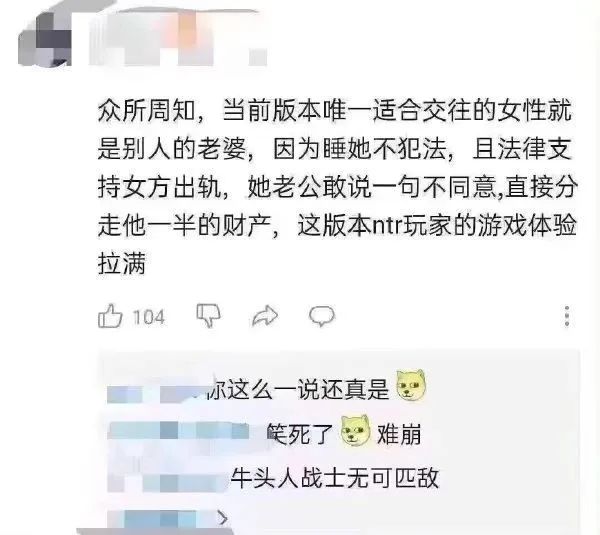The image size is (600, 535).
Task: Select the reply 你这么一说还真是
Action: pyautogui.click(x=300, y=390)
